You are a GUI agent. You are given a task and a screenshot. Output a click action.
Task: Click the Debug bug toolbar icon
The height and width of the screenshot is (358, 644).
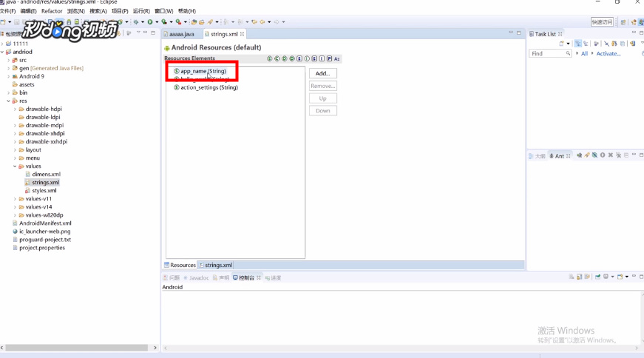[x=136, y=21]
